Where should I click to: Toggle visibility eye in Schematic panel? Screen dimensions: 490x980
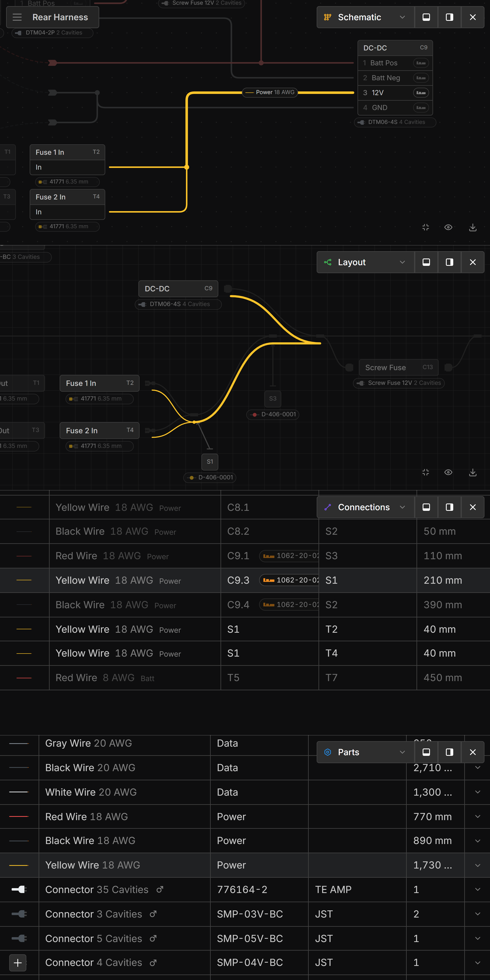click(x=448, y=227)
